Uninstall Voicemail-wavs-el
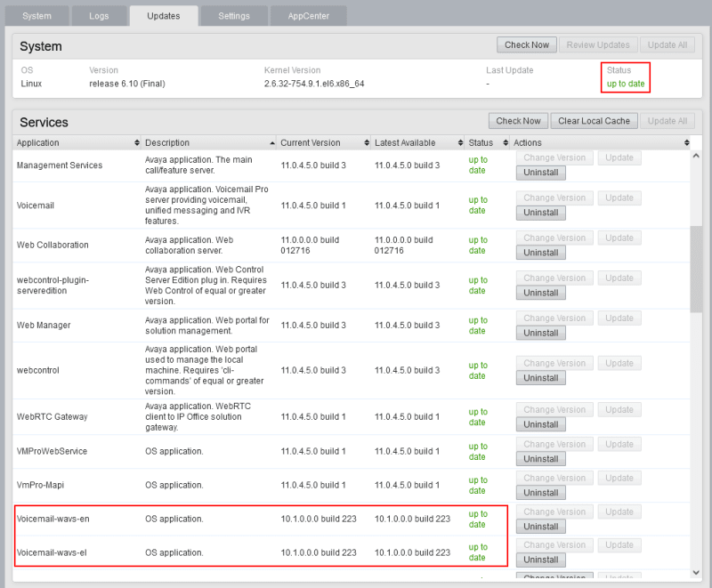Screen dimensions: 712x588 [x=541, y=560]
